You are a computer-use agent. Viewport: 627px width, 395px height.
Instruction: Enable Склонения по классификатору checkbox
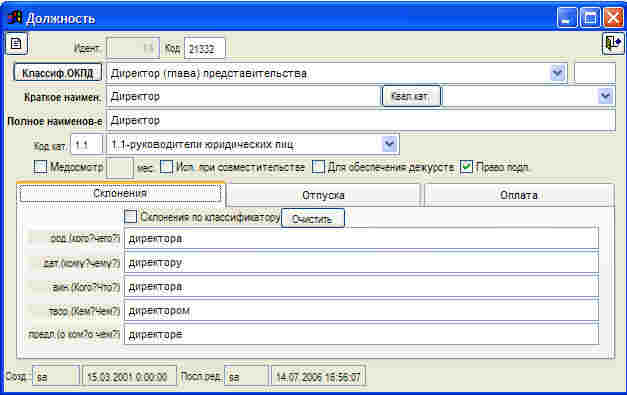[x=130, y=217]
